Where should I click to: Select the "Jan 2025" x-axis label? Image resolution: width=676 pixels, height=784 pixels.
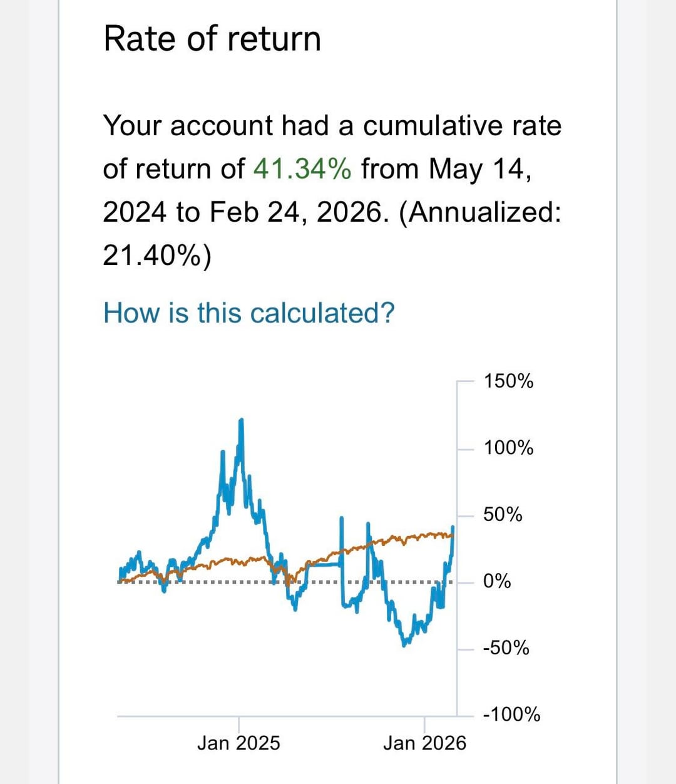pyautogui.click(x=238, y=743)
